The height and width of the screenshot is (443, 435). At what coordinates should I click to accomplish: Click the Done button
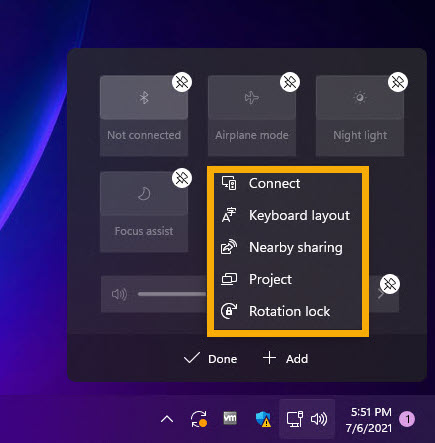pos(211,359)
